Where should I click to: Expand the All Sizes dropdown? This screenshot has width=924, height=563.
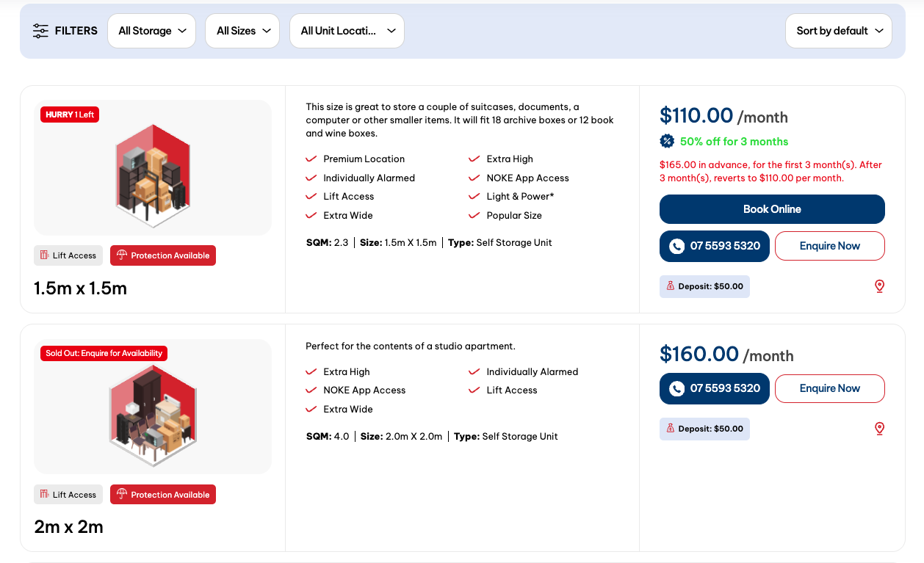click(x=242, y=31)
